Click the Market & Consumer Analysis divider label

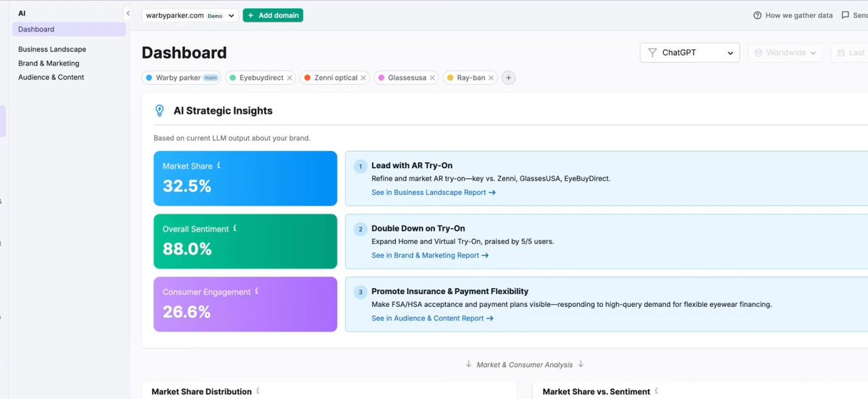(524, 364)
